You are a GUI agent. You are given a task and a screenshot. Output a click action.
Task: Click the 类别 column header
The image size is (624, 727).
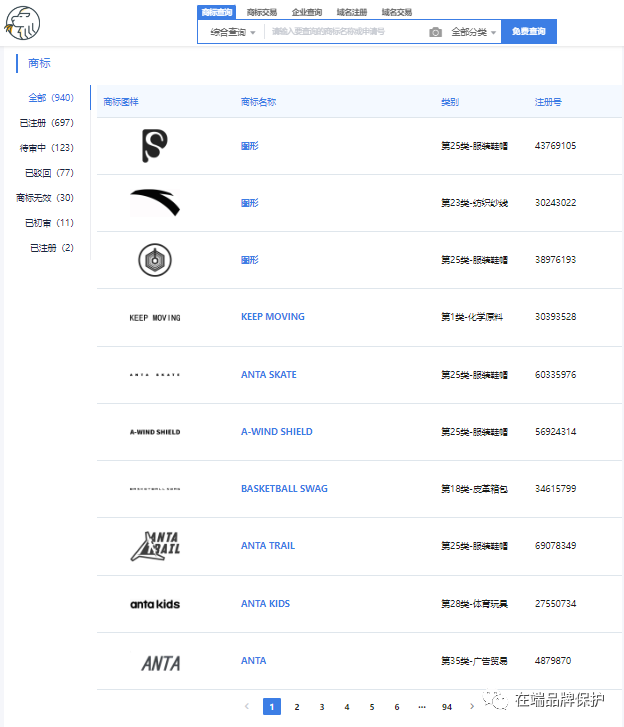450,102
